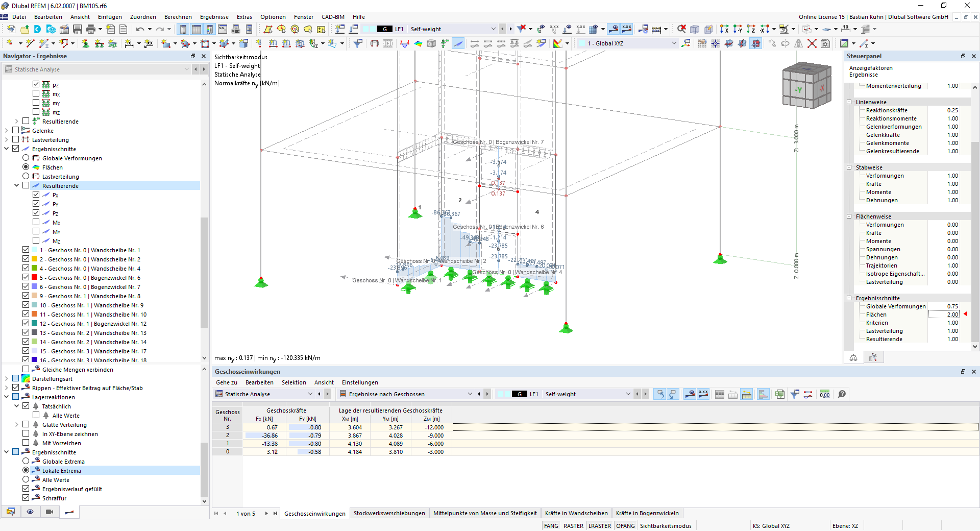
Task: Open the Datei menu
Action: point(19,17)
